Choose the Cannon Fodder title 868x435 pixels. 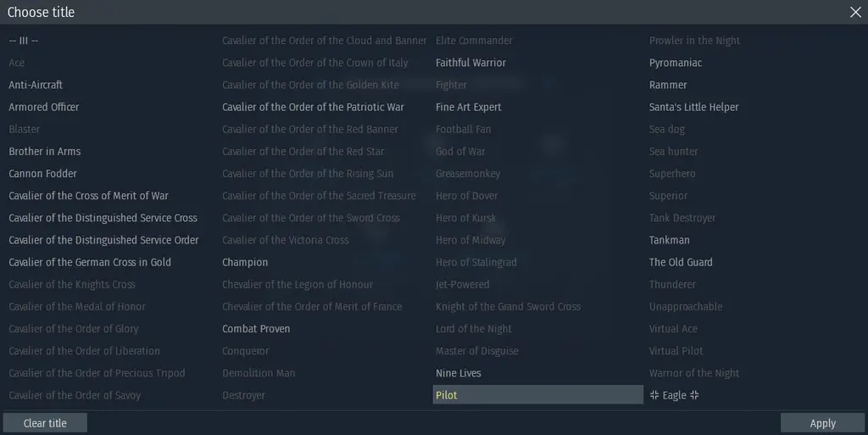pyautogui.click(x=42, y=173)
